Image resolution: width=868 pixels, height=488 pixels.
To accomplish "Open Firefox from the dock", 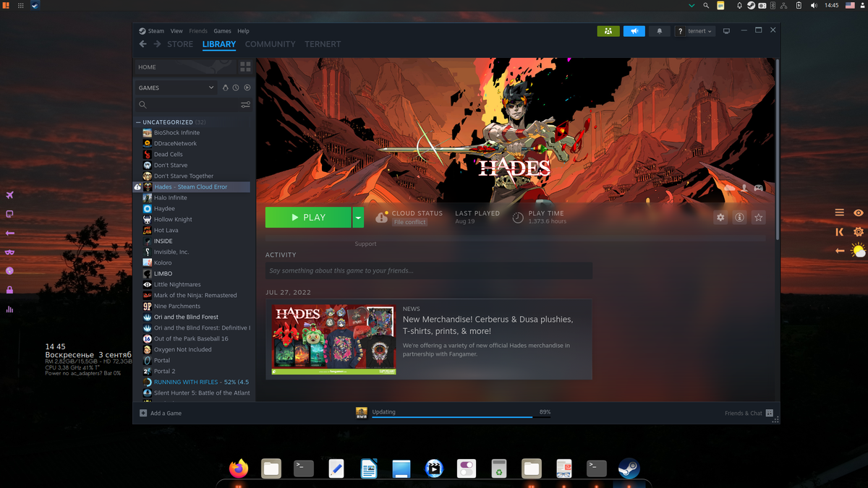I will click(x=239, y=468).
